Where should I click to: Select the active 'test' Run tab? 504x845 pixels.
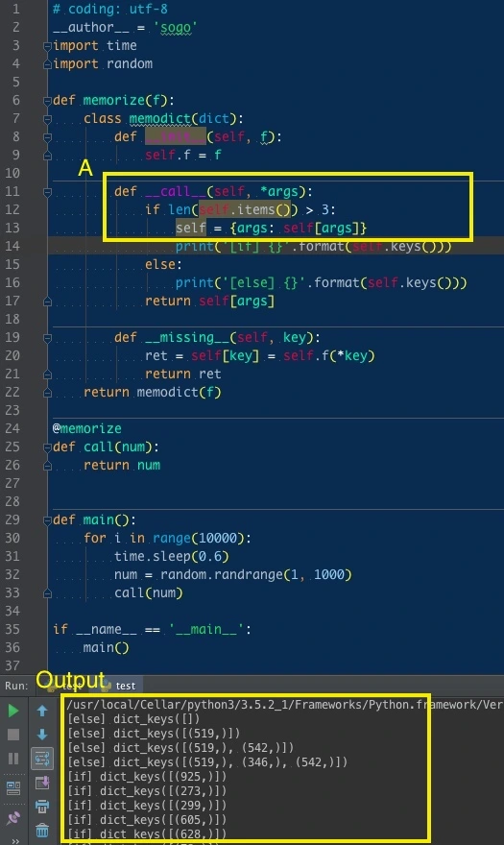[121, 686]
